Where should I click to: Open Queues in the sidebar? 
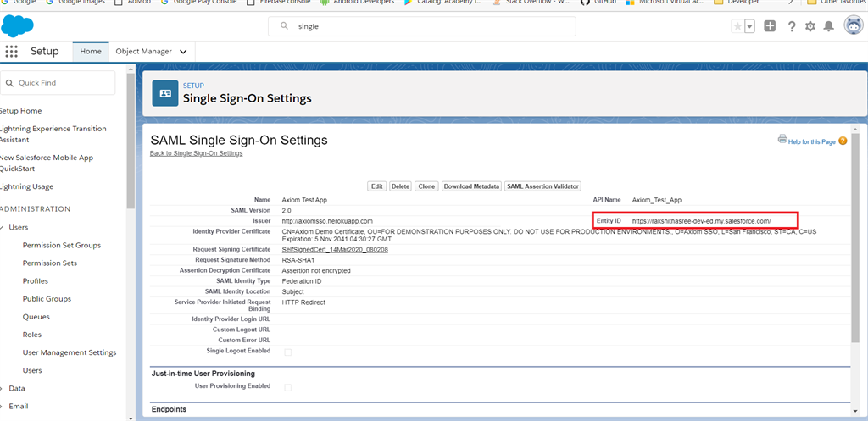click(x=36, y=317)
